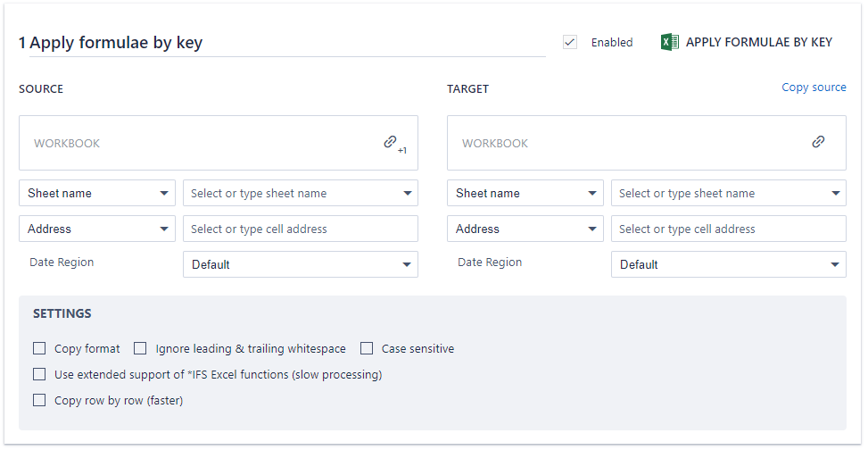Open the source Sheet name type dropdown
868x450 pixels.
97,193
